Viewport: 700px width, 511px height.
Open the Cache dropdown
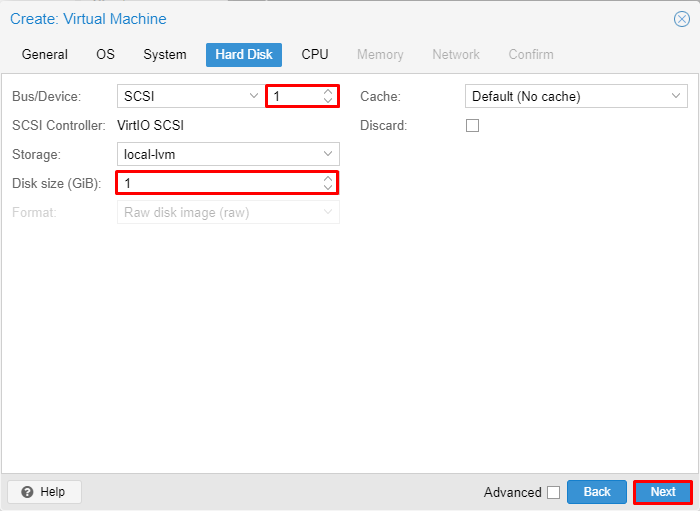coord(675,96)
